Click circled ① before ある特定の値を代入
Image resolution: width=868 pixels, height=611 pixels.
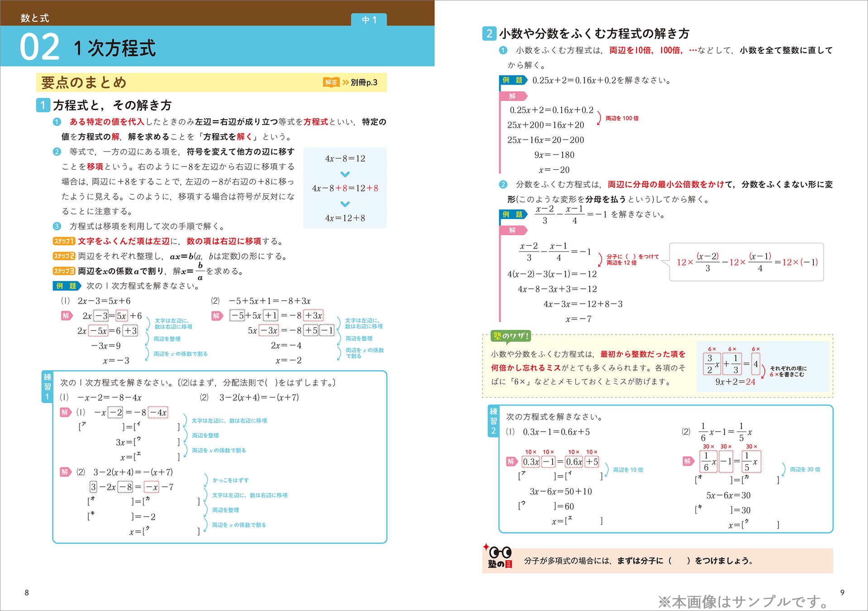point(57,122)
